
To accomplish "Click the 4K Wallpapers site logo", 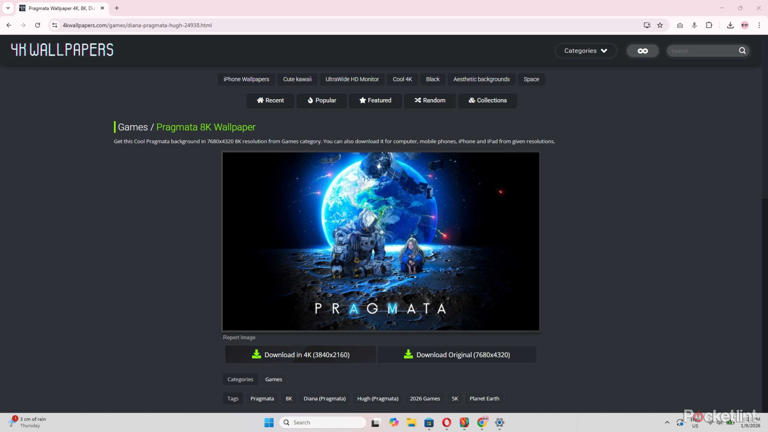I will click(62, 49).
